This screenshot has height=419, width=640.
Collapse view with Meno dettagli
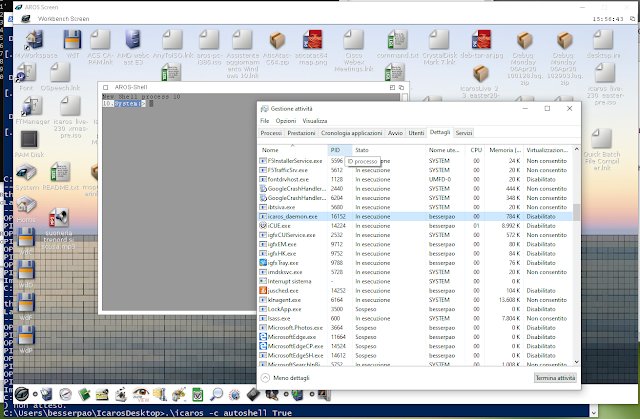point(286,378)
